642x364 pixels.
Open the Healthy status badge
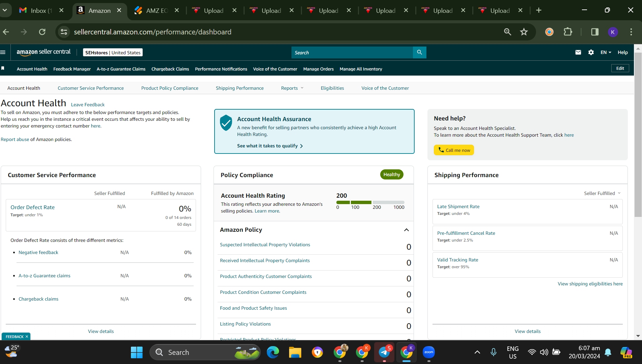[392, 174]
